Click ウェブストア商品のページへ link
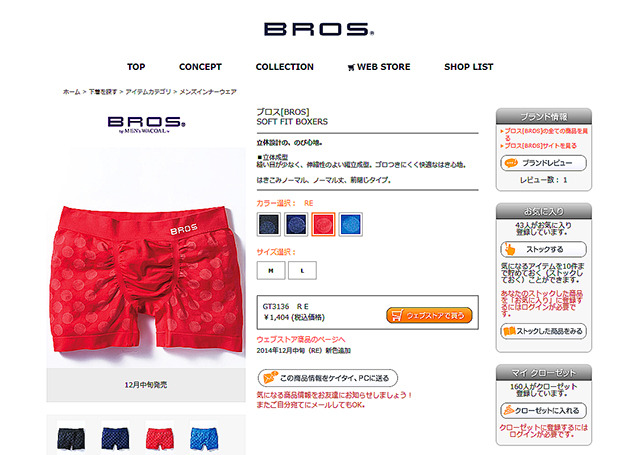The image size is (640, 455). [x=301, y=339]
